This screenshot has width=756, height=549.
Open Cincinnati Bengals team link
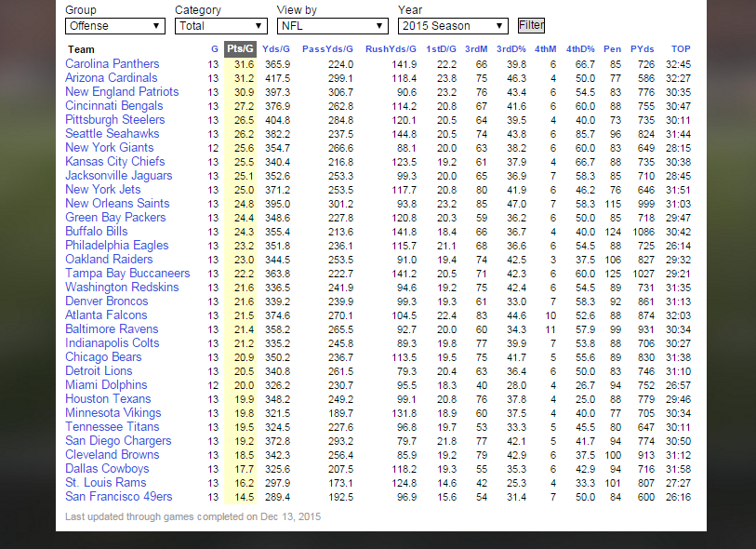coord(114,106)
